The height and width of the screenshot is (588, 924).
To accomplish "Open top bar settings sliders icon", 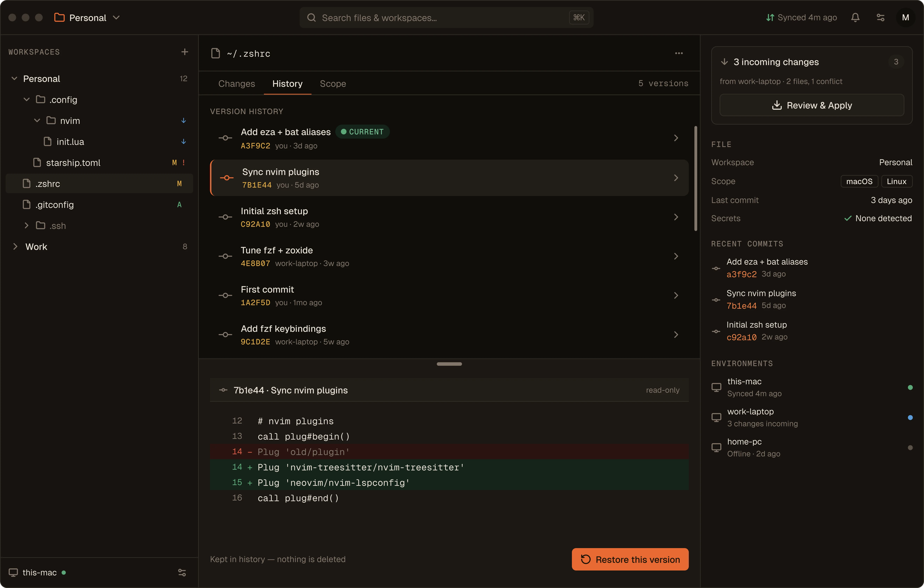I will point(880,18).
